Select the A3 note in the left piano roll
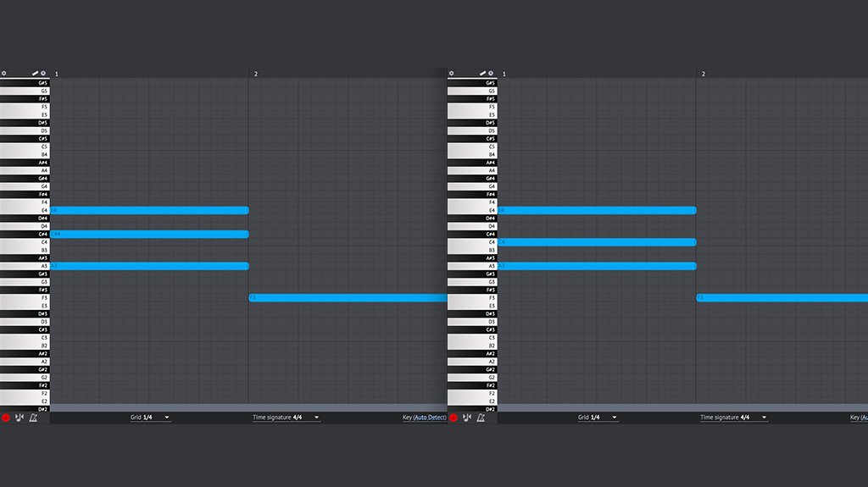Viewport: 868px width, 487px height. click(x=149, y=266)
